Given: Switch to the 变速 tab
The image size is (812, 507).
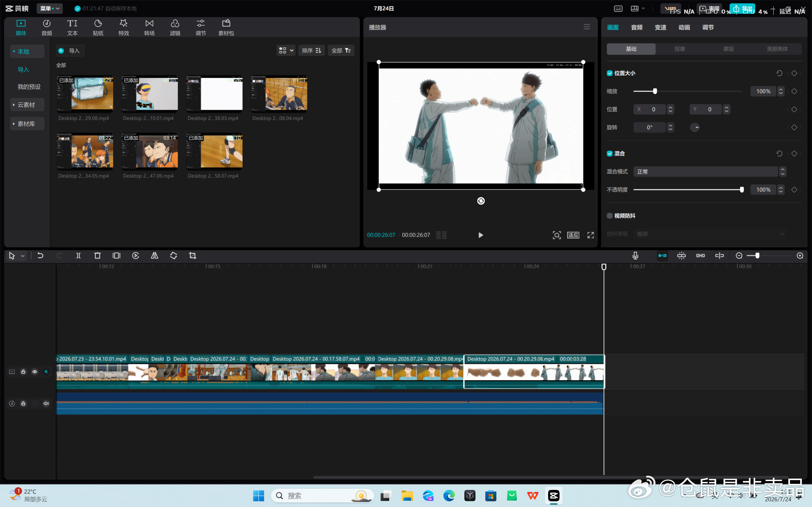Looking at the screenshot, I should pos(660,28).
